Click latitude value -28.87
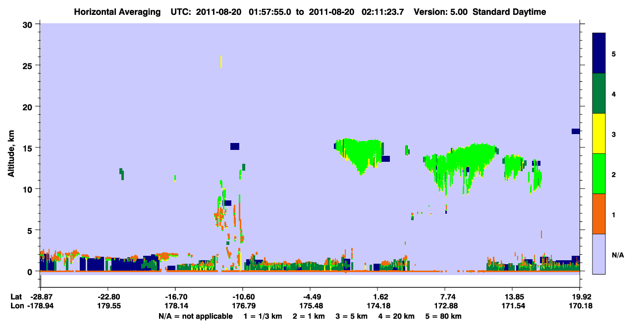 click(41, 297)
